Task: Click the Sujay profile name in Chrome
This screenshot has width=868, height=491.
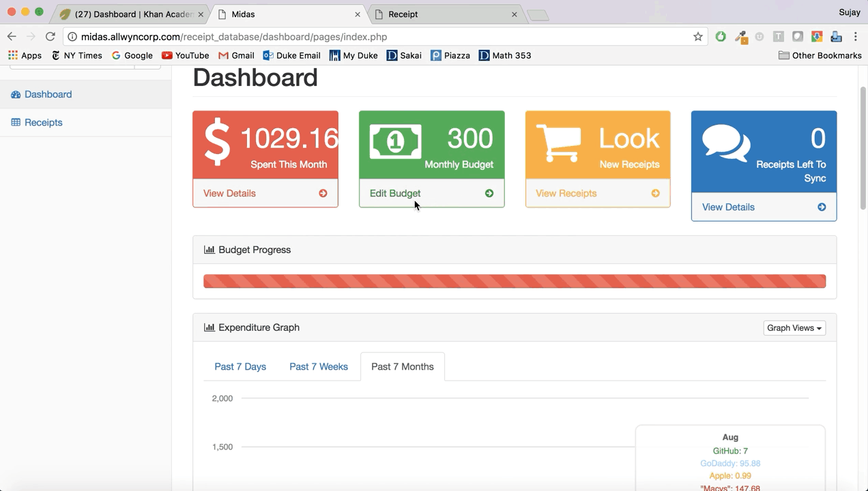Action: 850,12
